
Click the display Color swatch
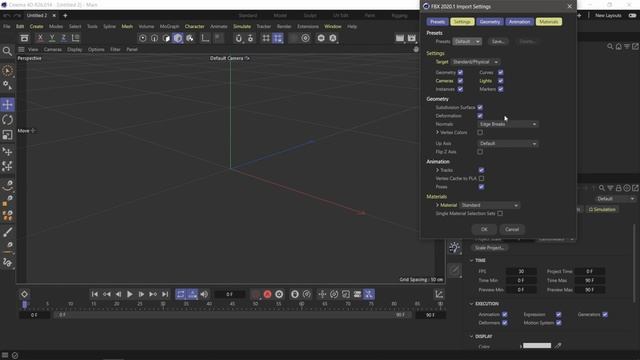pos(537,346)
